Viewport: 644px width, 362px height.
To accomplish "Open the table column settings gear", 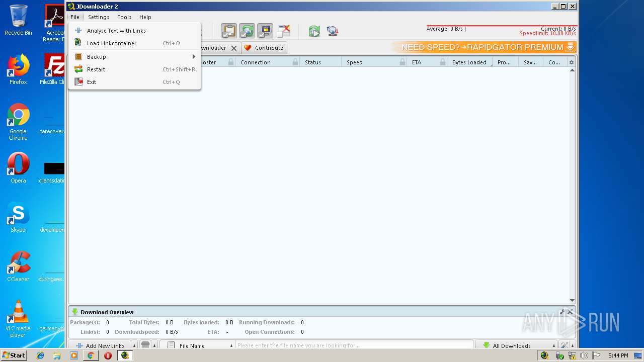I will 571,62.
